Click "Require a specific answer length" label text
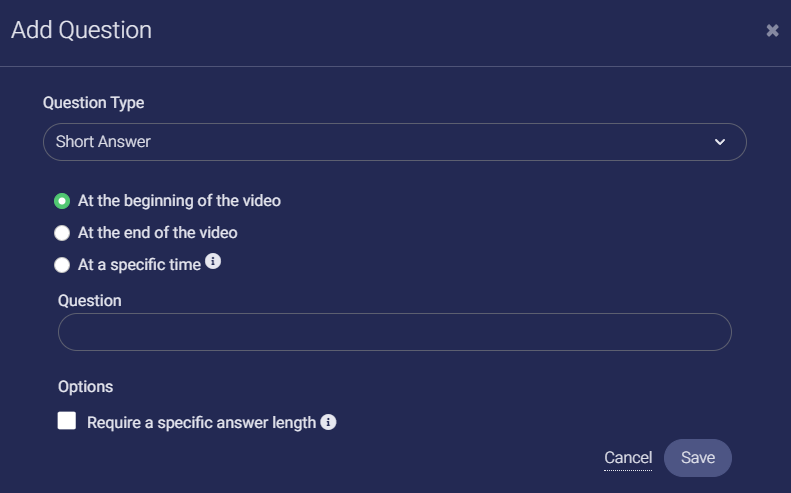The width and height of the screenshot is (791, 493). 202,422
